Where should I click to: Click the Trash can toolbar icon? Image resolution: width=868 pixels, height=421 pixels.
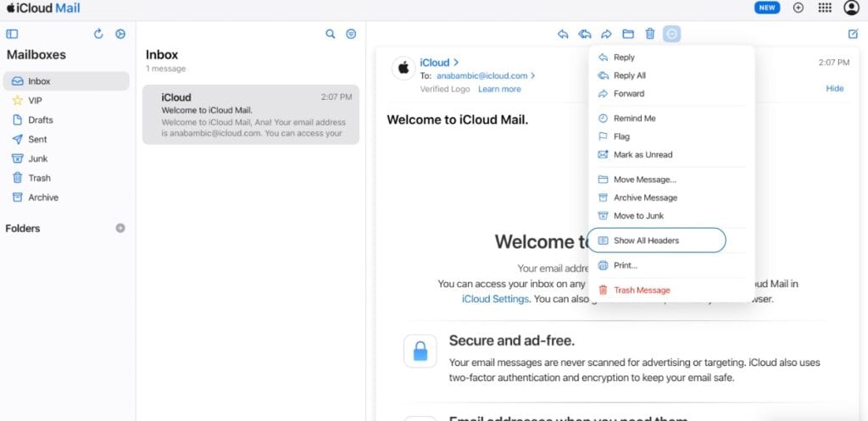(650, 34)
